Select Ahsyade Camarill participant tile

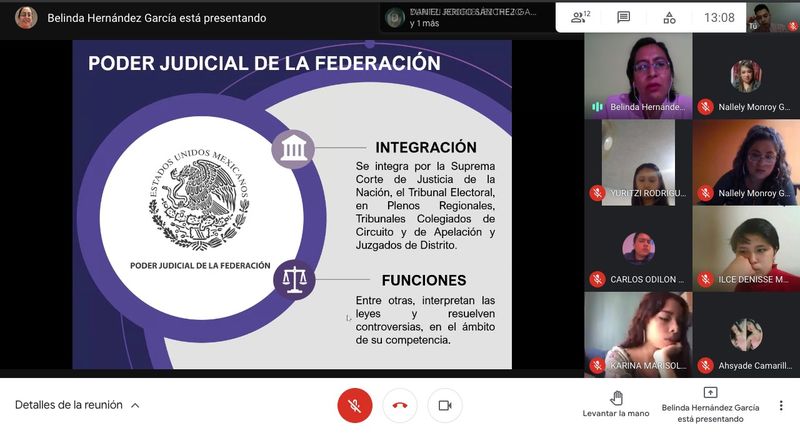[746, 335]
